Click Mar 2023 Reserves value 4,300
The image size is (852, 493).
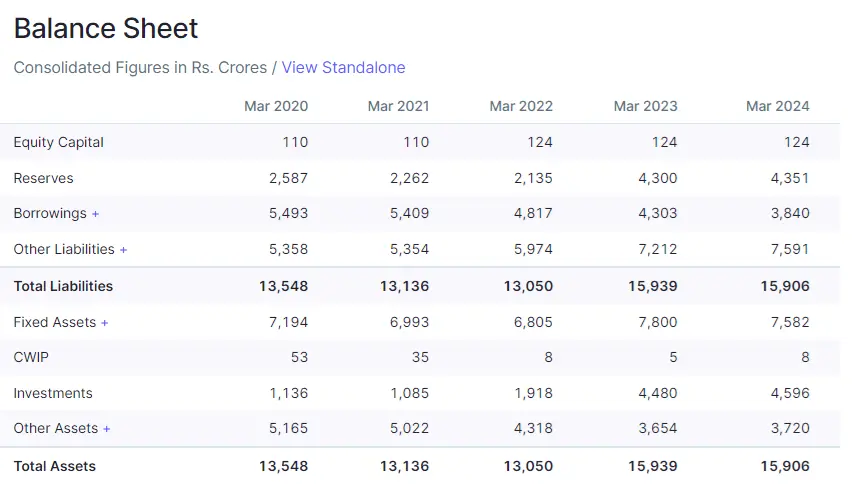[x=657, y=178]
